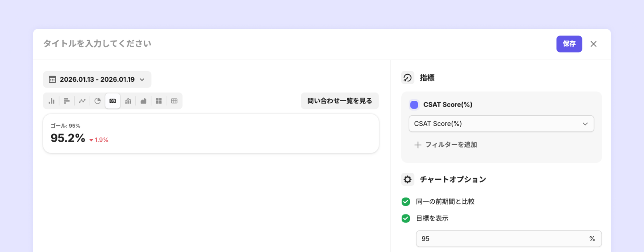
Task: Click the purple CSAT Score color swatch
Action: coord(414,105)
